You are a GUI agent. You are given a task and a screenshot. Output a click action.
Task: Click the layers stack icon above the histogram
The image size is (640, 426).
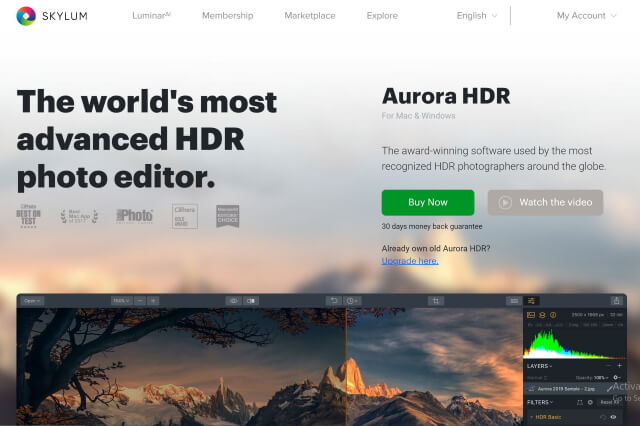point(542,315)
